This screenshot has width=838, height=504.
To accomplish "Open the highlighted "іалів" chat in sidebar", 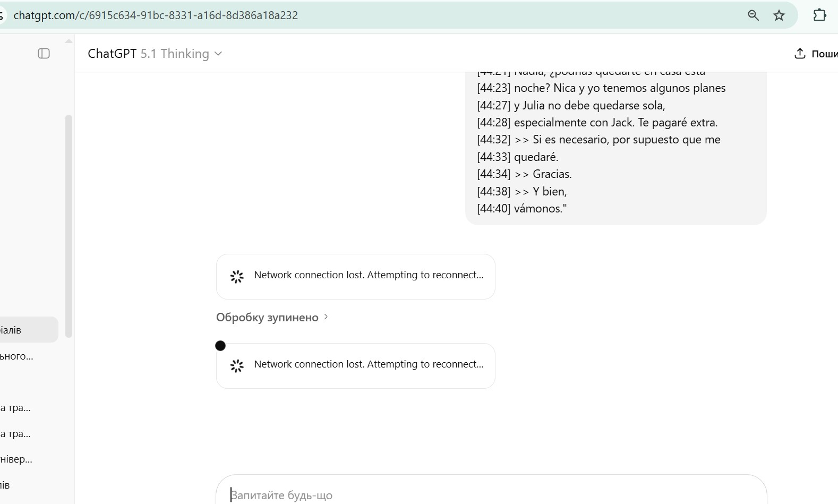I will click(x=21, y=330).
